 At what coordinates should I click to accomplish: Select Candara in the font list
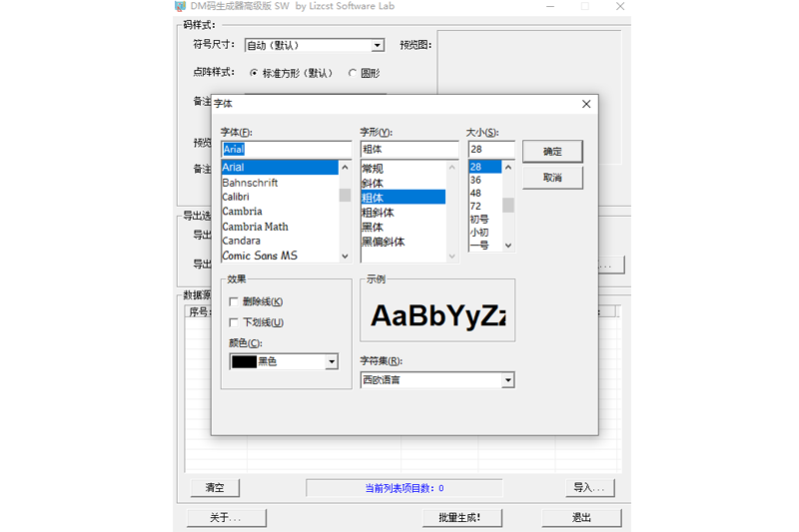280,241
